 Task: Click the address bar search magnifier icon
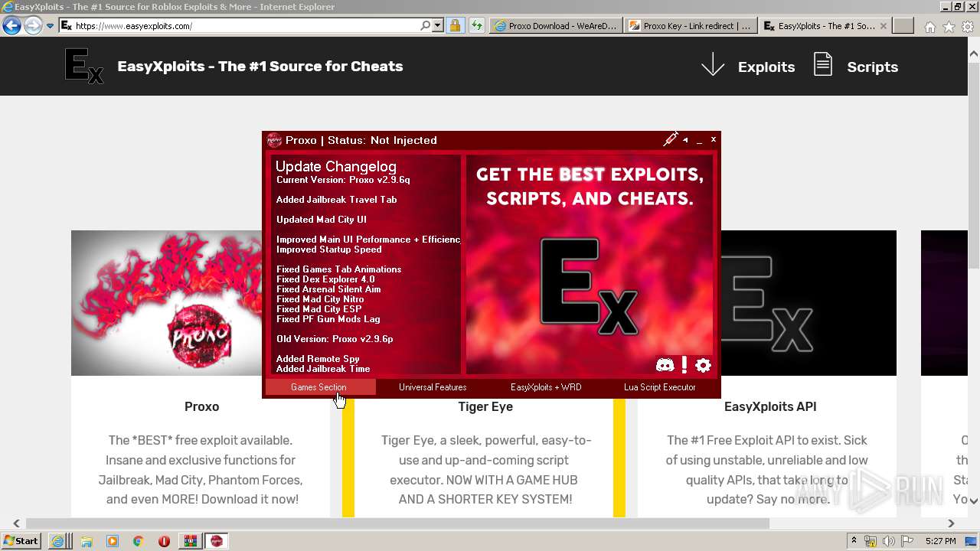pos(426,25)
